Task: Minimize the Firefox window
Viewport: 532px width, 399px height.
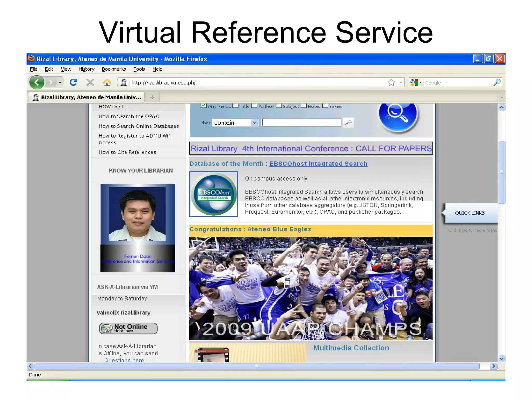Action: 477,59
